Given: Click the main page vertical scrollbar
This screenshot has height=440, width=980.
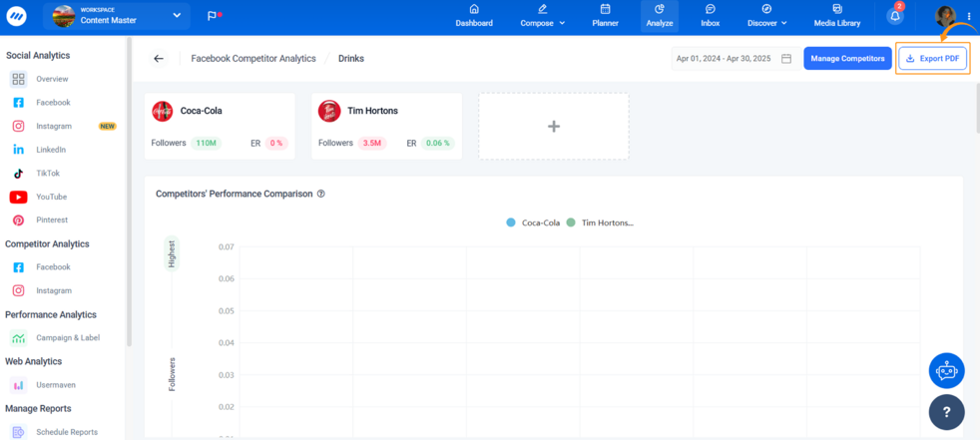Looking at the screenshot, I should (x=977, y=108).
